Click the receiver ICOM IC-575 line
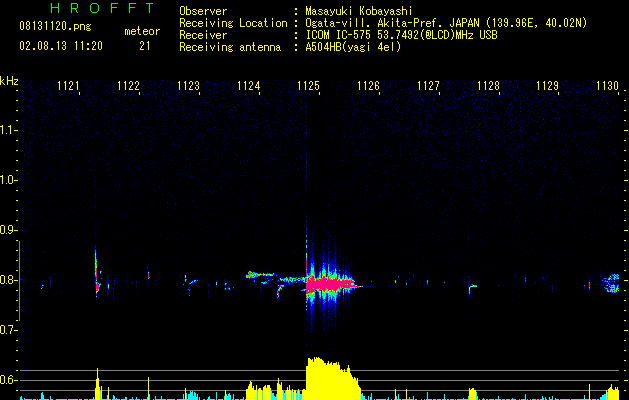629x400 pixels. point(401,35)
